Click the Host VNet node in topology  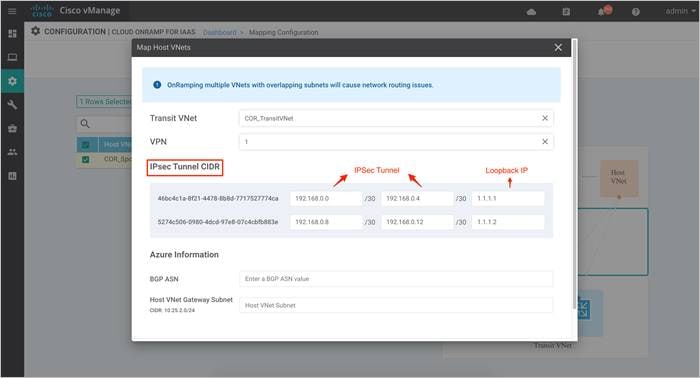point(619,179)
